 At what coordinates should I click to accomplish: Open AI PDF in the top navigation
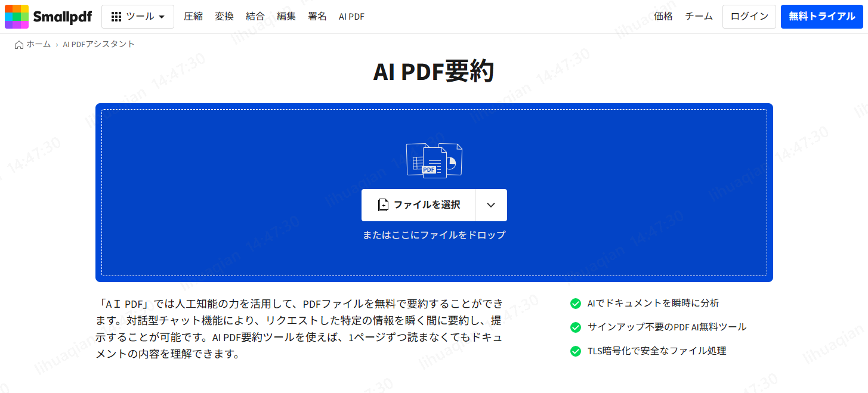(x=351, y=17)
